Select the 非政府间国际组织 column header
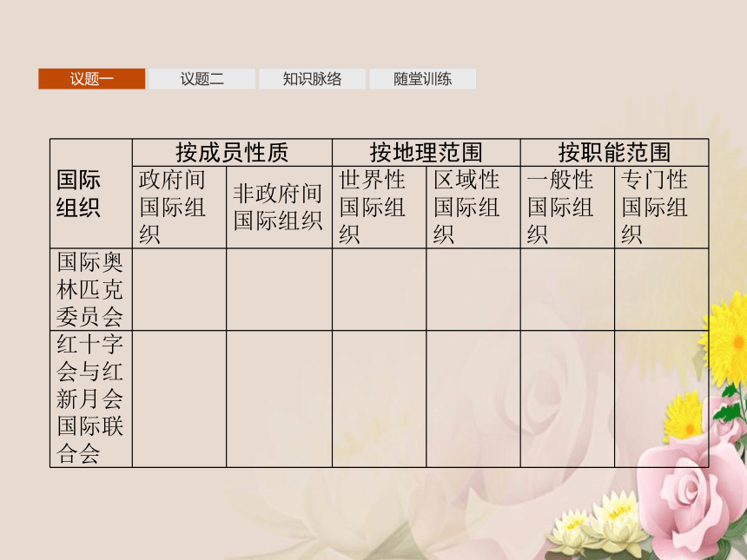 coord(279,208)
